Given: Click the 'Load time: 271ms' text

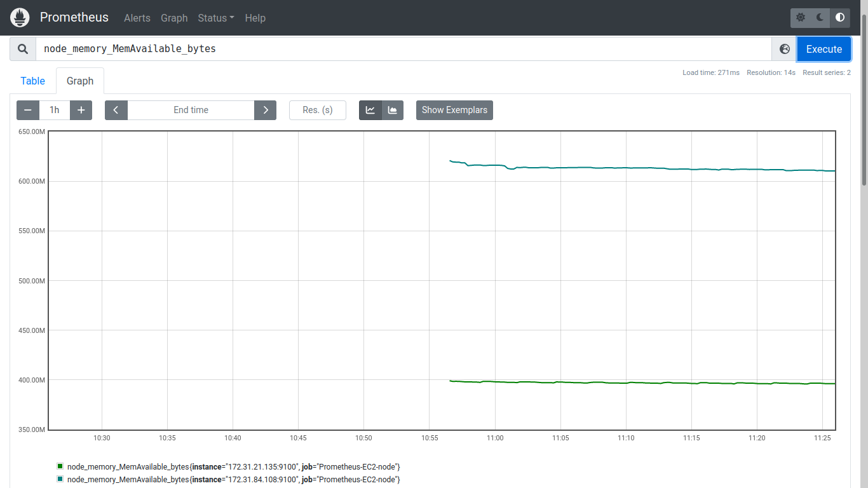Looking at the screenshot, I should (x=711, y=72).
